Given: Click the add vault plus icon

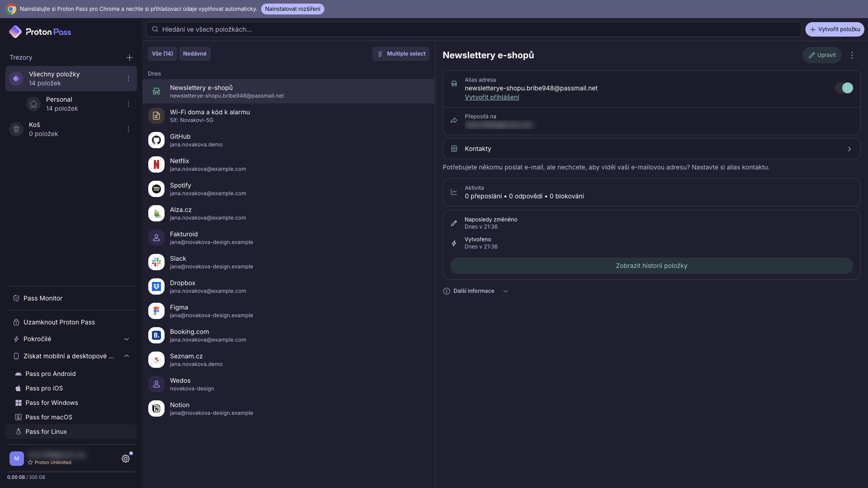Looking at the screenshot, I should tap(129, 57).
